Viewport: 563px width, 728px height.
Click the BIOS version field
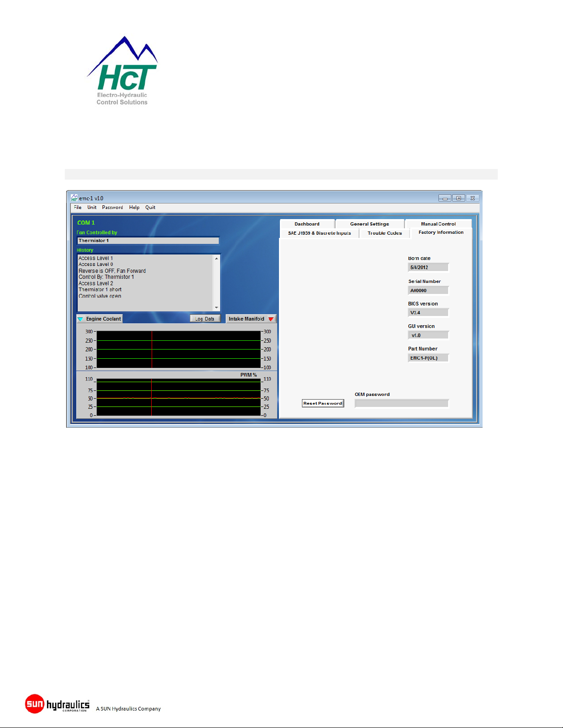[428, 312]
